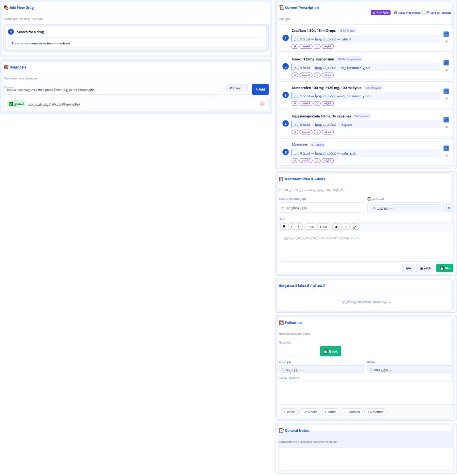Add one week to follow-up

click(289, 412)
